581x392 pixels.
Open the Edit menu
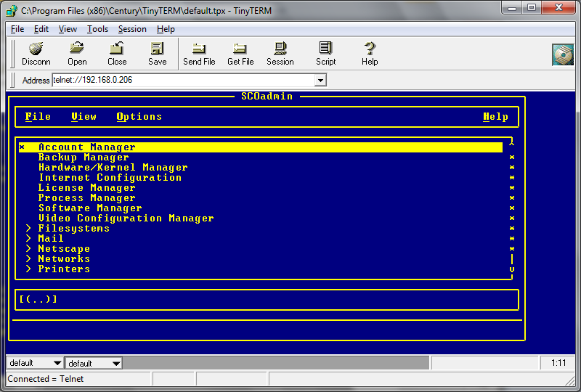point(41,29)
